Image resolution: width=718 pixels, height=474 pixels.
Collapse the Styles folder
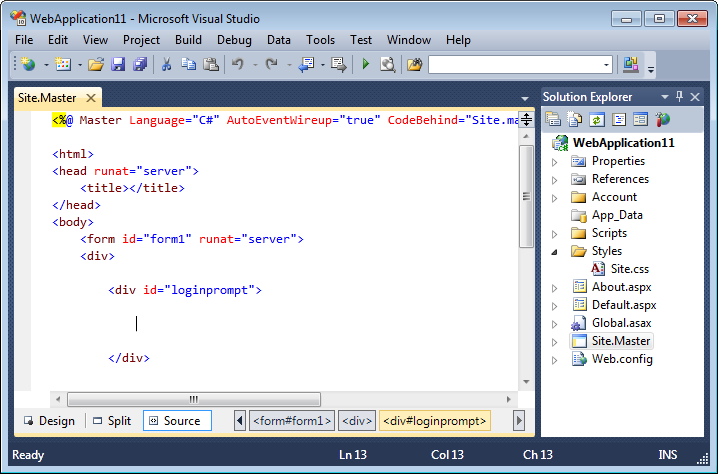pyautogui.click(x=555, y=252)
